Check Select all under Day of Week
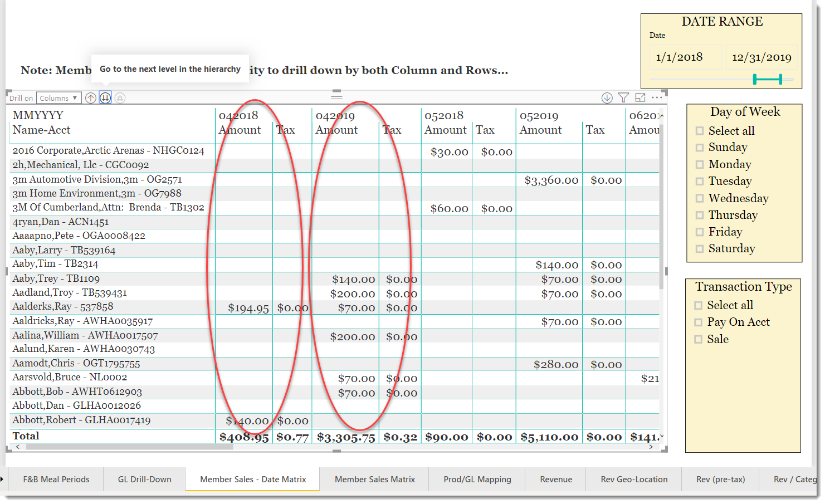Viewport: 825px width, 504px height. pos(700,131)
